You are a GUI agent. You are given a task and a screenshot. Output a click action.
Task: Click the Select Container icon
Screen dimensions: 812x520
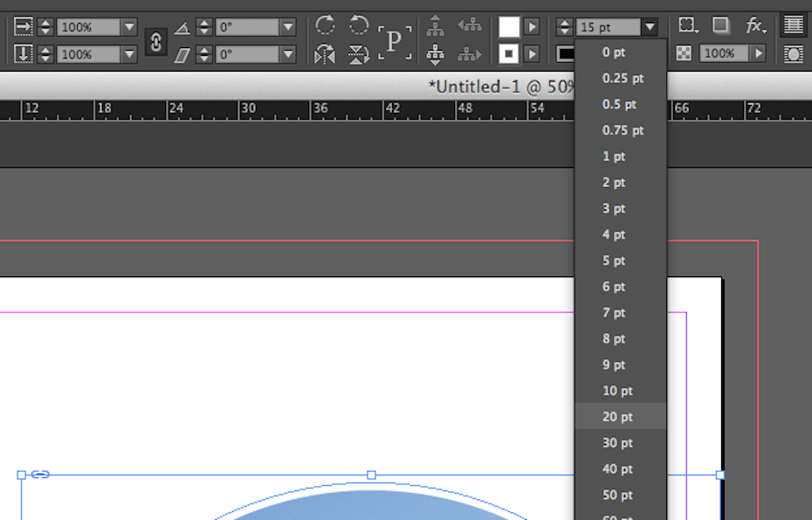point(435,26)
